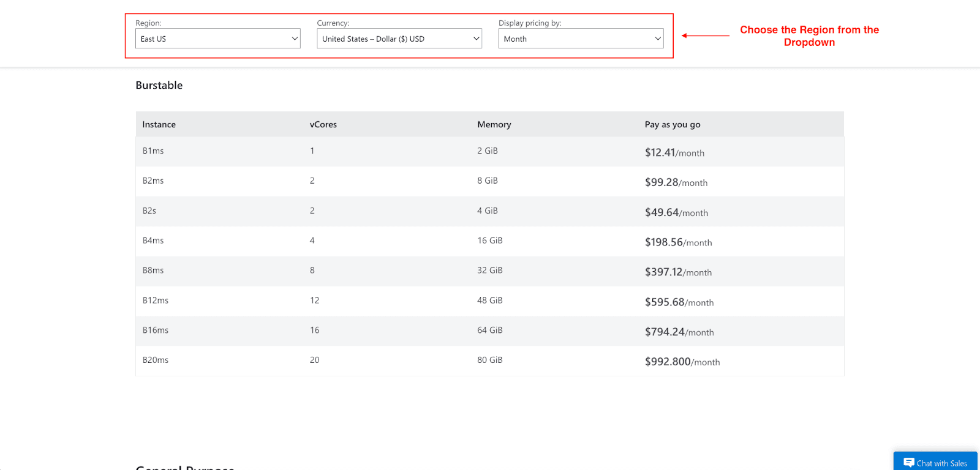Click the 64 GiB memory value
Viewport: 980px width, 470px height.
click(490, 330)
